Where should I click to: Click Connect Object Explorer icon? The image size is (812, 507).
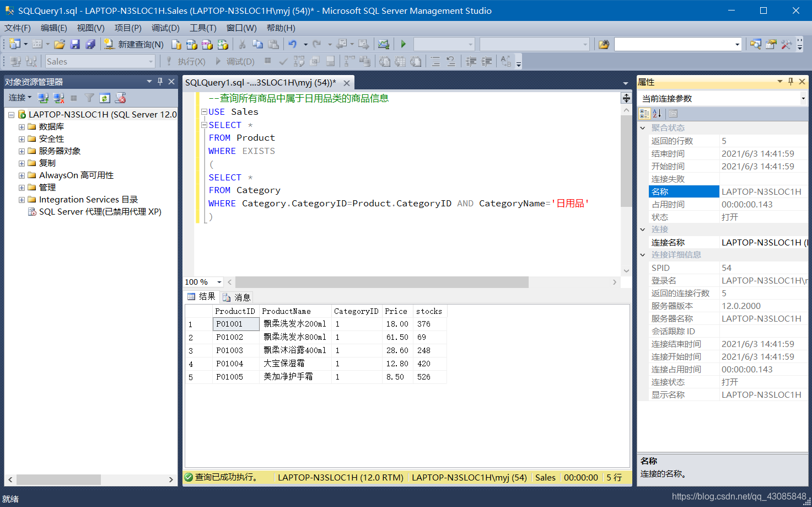pyautogui.click(x=43, y=98)
